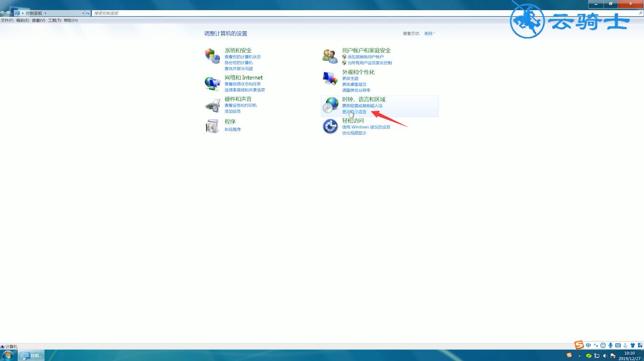Show hidden tray icons arrow

(580, 356)
